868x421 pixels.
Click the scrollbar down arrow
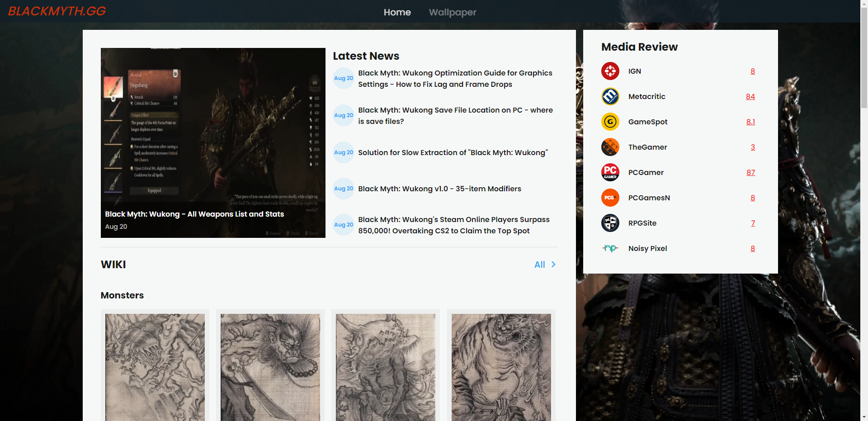(864, 417)
